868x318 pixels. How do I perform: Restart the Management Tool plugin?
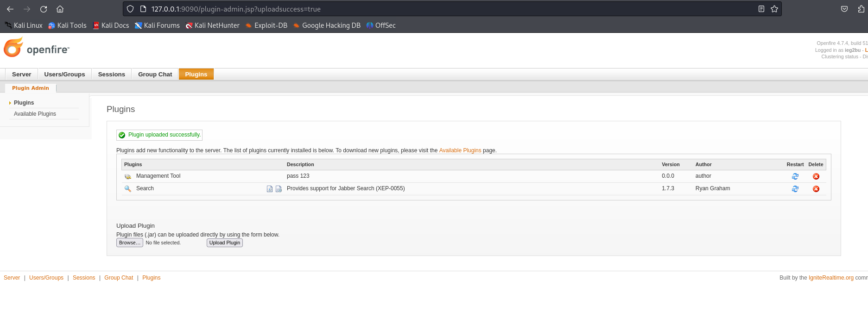tap(795, 176)
